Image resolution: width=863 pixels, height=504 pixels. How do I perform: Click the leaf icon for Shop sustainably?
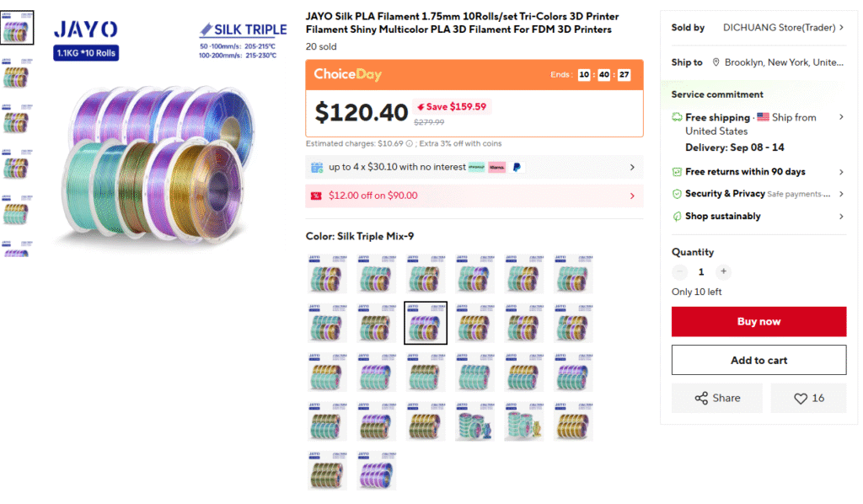[x=677, y=217]
